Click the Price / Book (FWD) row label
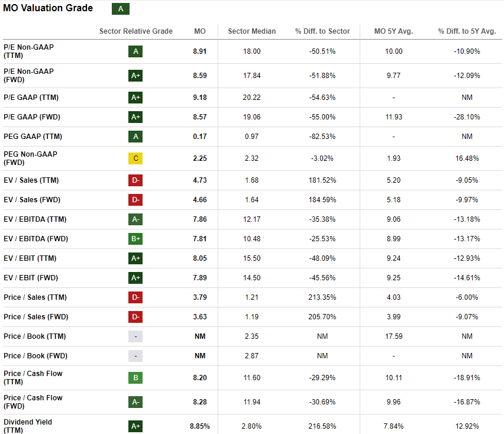Viewport: 504px width, 434px height. [35, 356]
